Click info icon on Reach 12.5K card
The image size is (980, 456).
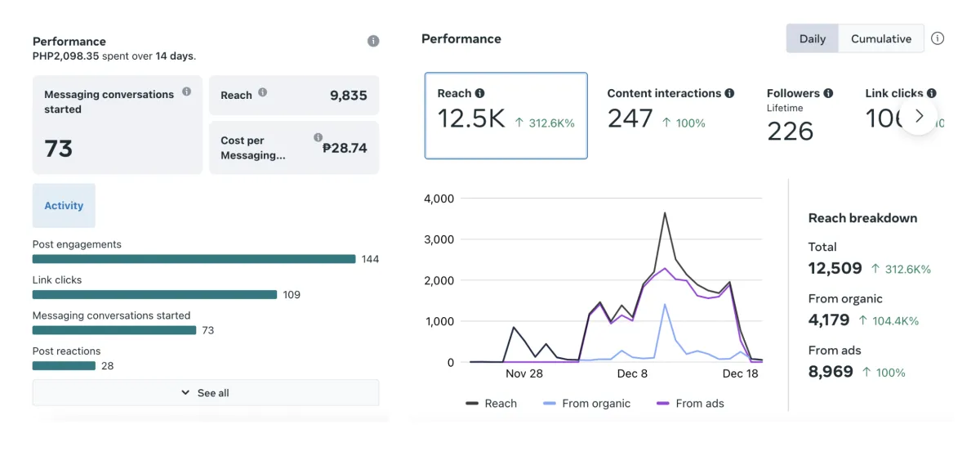pyautogui.click(x=479, y=93)
